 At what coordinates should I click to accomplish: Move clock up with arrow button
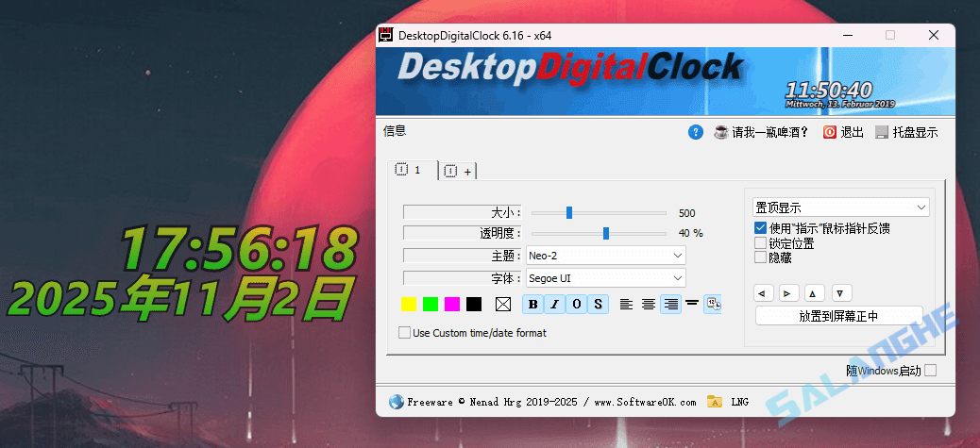814,292
